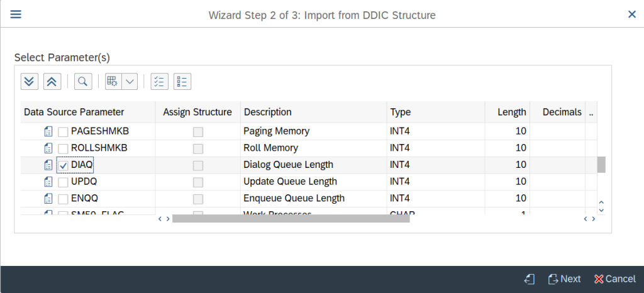
Task: Click the Deselect All list icon
Action: tap(182, 82)
